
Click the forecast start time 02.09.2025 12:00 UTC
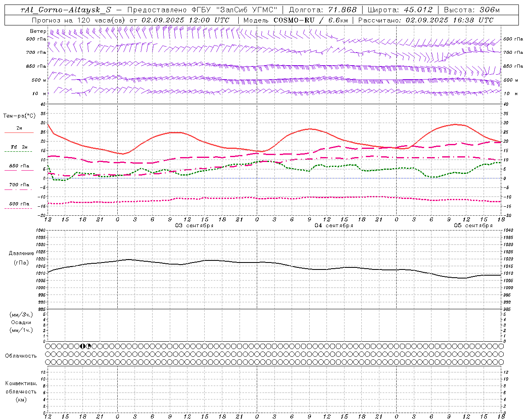pos(185,20)
